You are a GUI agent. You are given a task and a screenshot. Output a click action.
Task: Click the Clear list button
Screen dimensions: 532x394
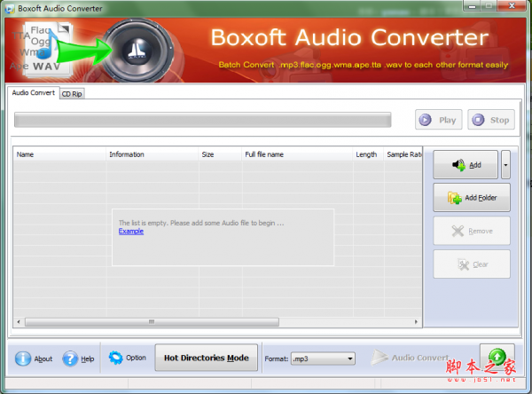coord(472,264)
